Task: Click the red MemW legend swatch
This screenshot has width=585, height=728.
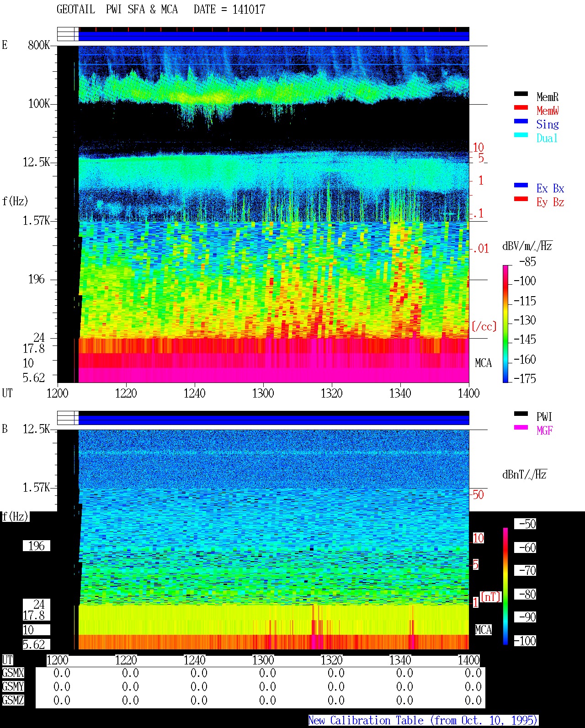Action: coord(521,108)
